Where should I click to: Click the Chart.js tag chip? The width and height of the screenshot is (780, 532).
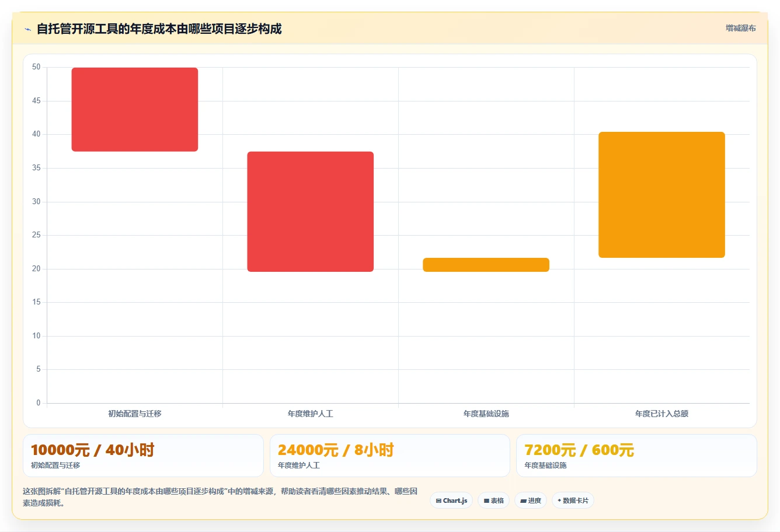[451, 501]
